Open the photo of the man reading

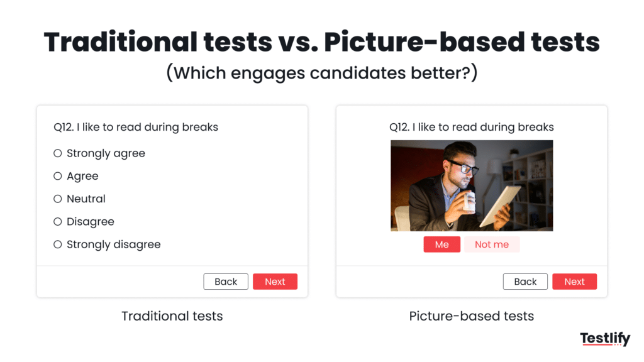[x=472, y=185]
